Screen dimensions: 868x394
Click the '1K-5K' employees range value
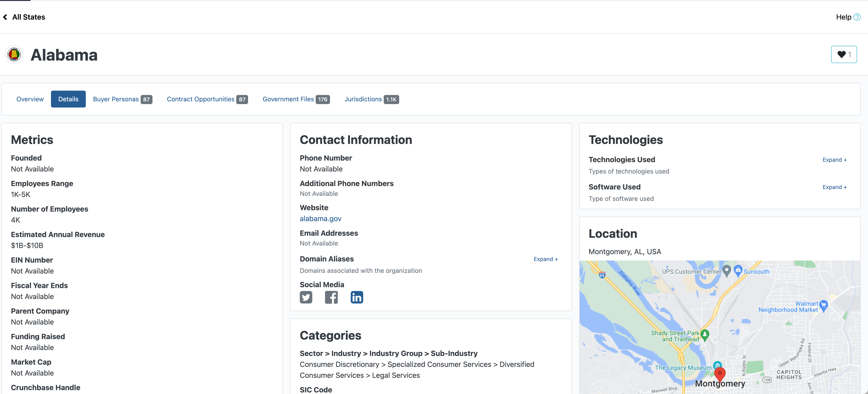pyautogui.click(x=20, y=195)
